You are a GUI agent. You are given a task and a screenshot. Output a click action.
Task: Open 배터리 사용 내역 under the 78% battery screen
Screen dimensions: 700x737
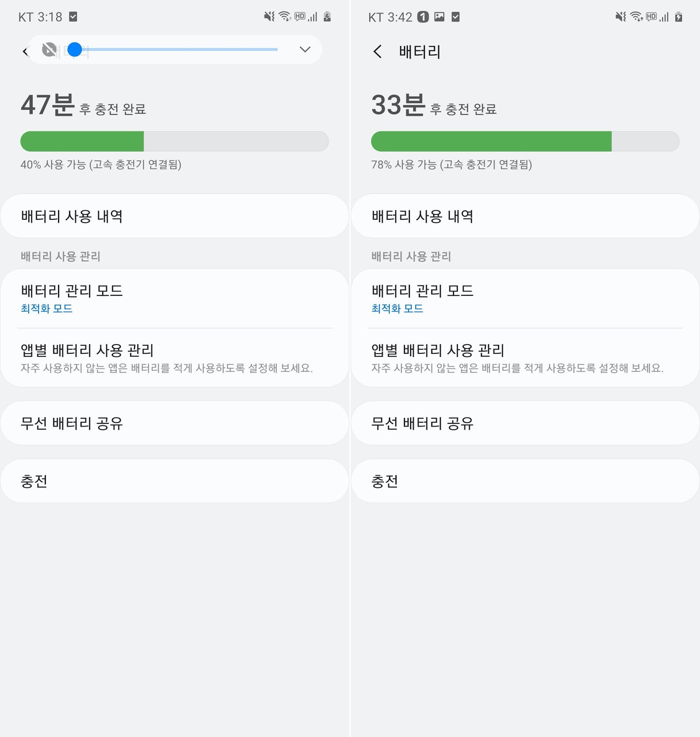click(525, 216)
